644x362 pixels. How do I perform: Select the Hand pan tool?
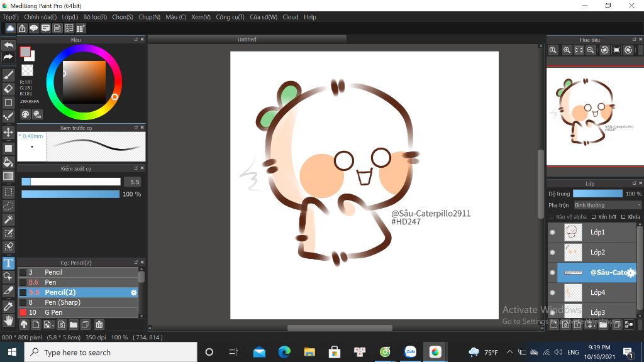9,320
